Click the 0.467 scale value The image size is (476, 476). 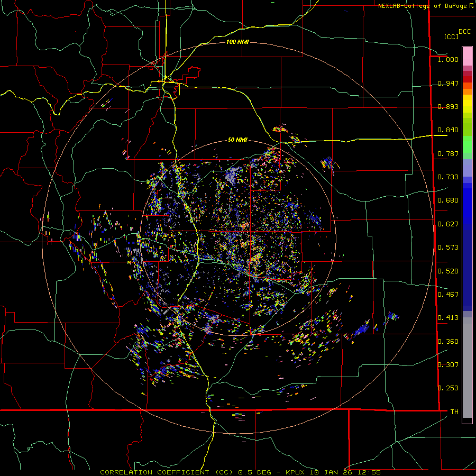click(448, 295)
